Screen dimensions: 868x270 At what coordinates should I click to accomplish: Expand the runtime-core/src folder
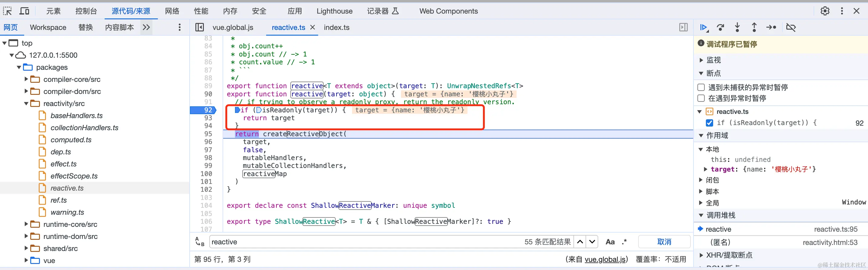(26, 224)
